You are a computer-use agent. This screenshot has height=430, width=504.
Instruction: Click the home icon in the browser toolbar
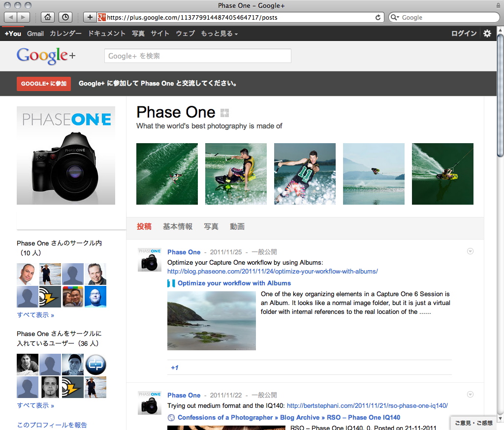pos(47,17)
